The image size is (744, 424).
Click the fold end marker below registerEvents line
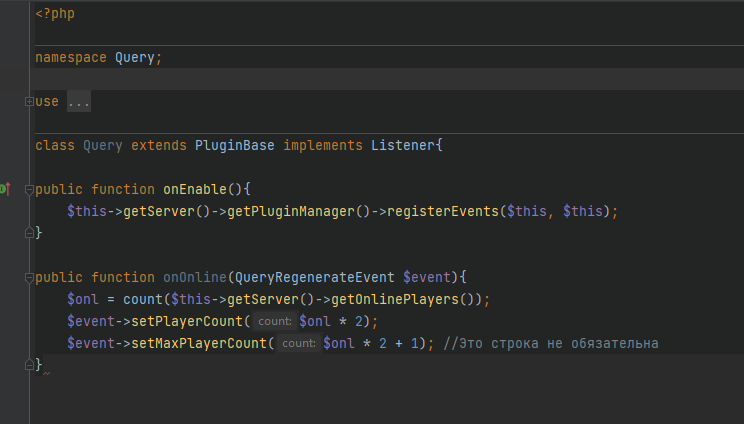(27, 233)
